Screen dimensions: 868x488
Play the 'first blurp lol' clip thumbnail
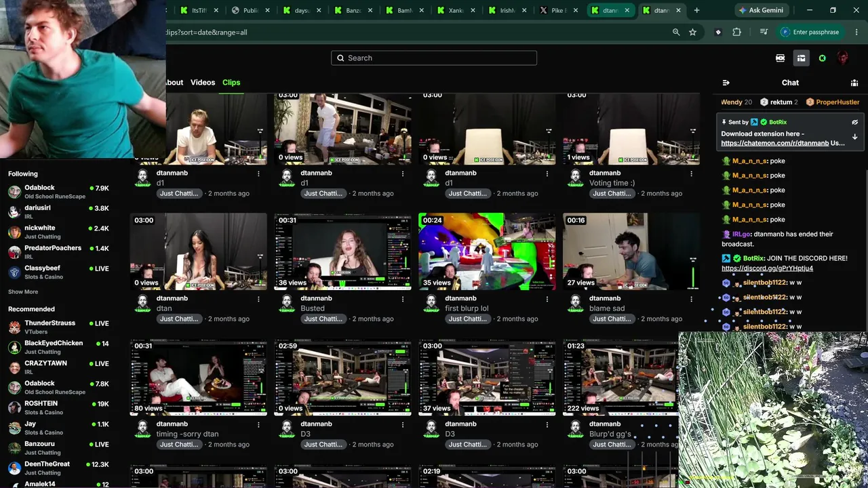(x=487, y=251)
